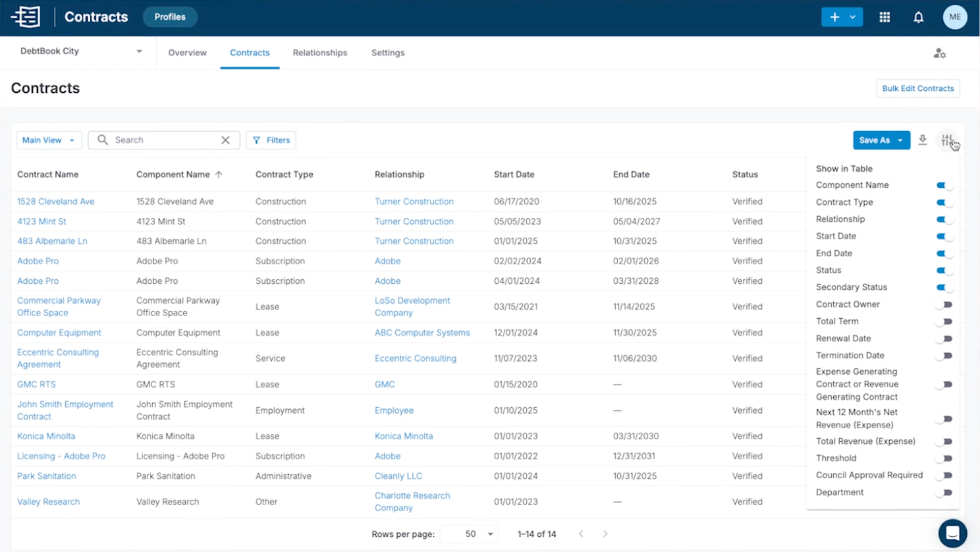Open the app grid launcher
Screen dimensions: 980x552
pos(885,17)
